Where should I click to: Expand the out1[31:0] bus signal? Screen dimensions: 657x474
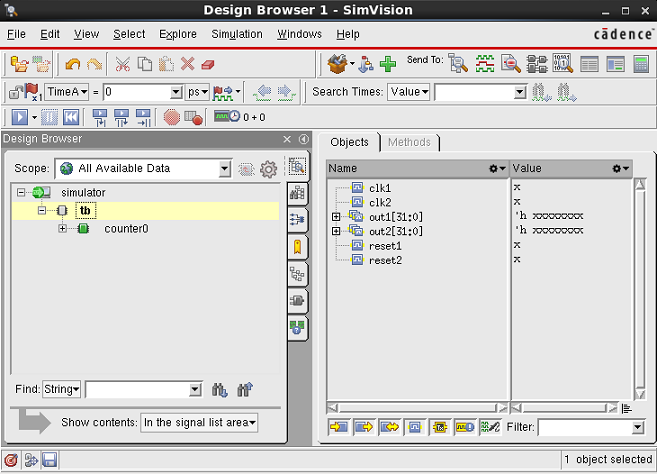click(x=336, y=217)
